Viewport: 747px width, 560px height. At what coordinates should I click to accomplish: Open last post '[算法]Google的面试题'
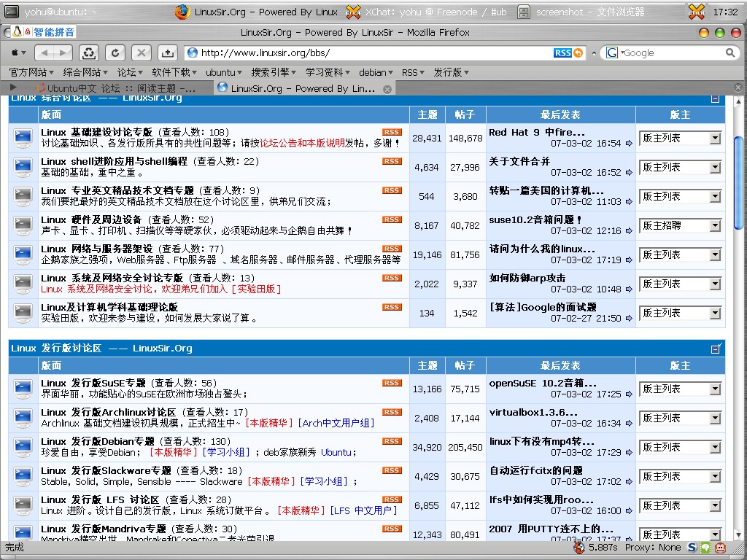(x=543, y=307)
